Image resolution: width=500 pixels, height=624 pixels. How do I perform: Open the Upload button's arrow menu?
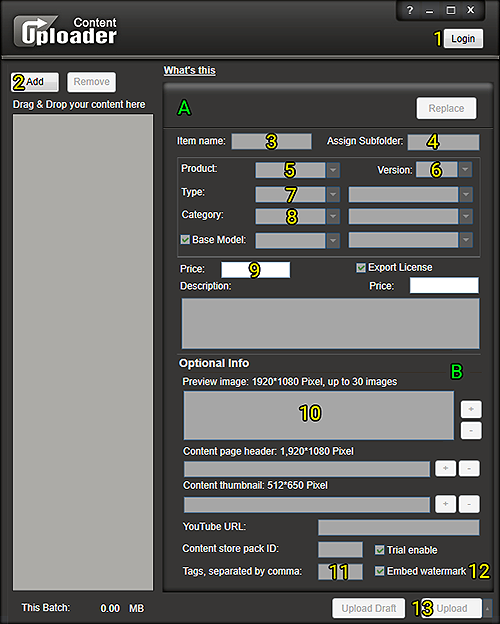pyautogui.click(x=487, y=608)
